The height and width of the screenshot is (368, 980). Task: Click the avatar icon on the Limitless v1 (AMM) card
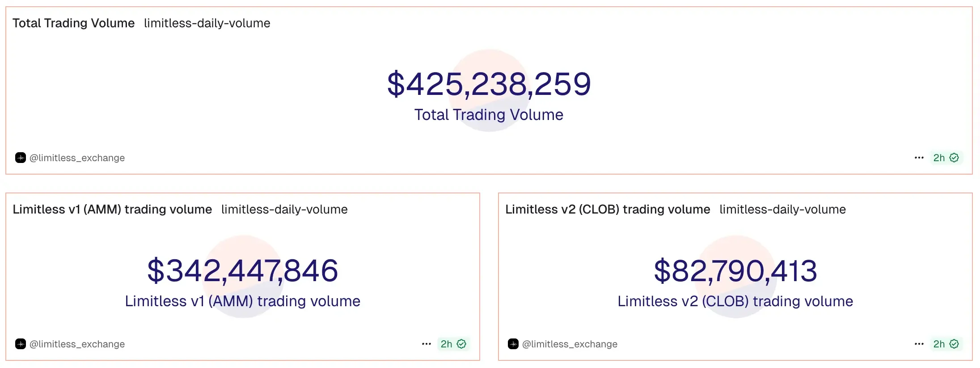tap(20, 344)
